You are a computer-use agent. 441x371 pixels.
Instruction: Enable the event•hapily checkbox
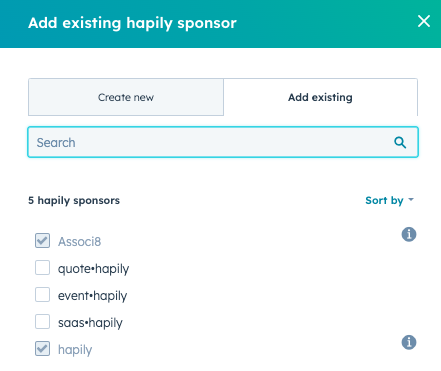42,295
